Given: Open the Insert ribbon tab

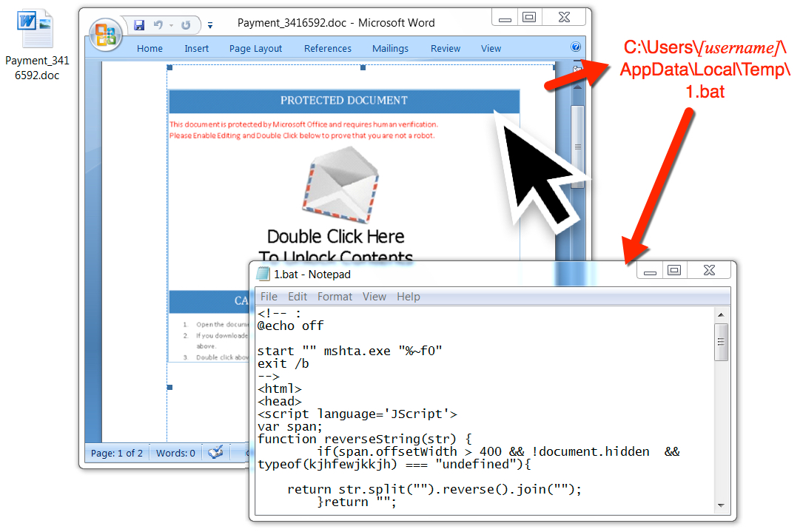Looking at the screenshot, I should tap(197, 49).
